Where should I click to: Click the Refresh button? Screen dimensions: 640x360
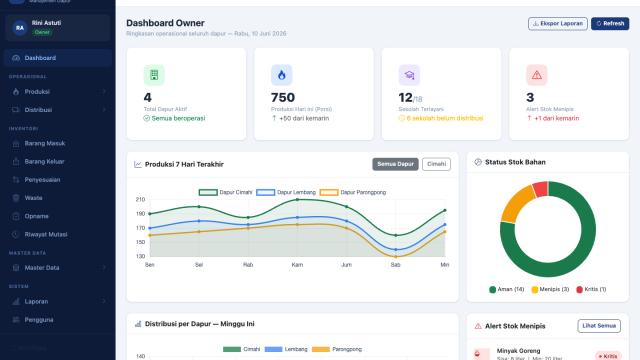pos(610,24)
